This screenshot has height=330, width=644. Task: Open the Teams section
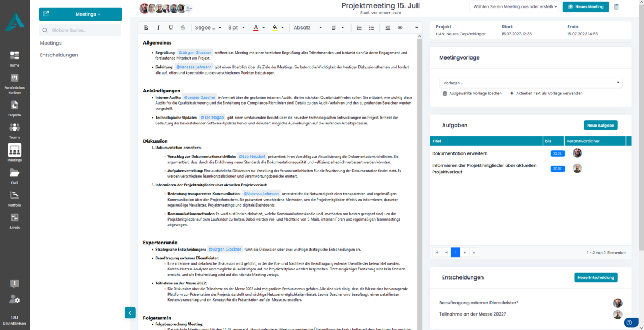point(14,130)
